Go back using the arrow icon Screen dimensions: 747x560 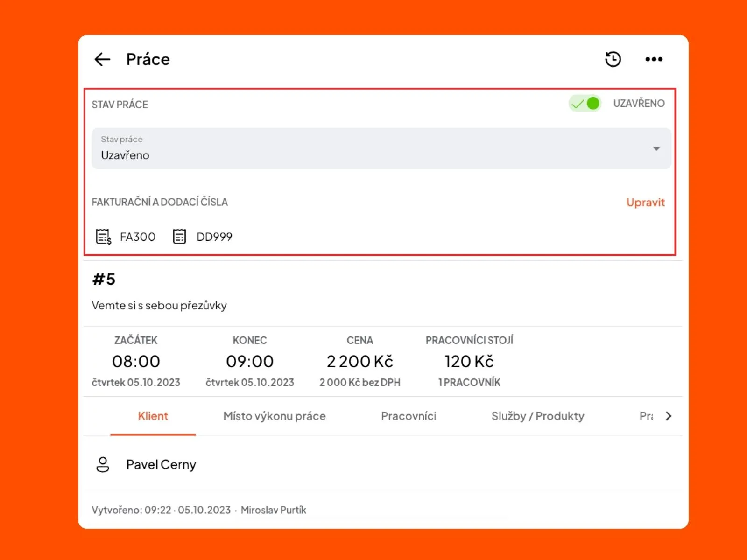pos(102,59)
